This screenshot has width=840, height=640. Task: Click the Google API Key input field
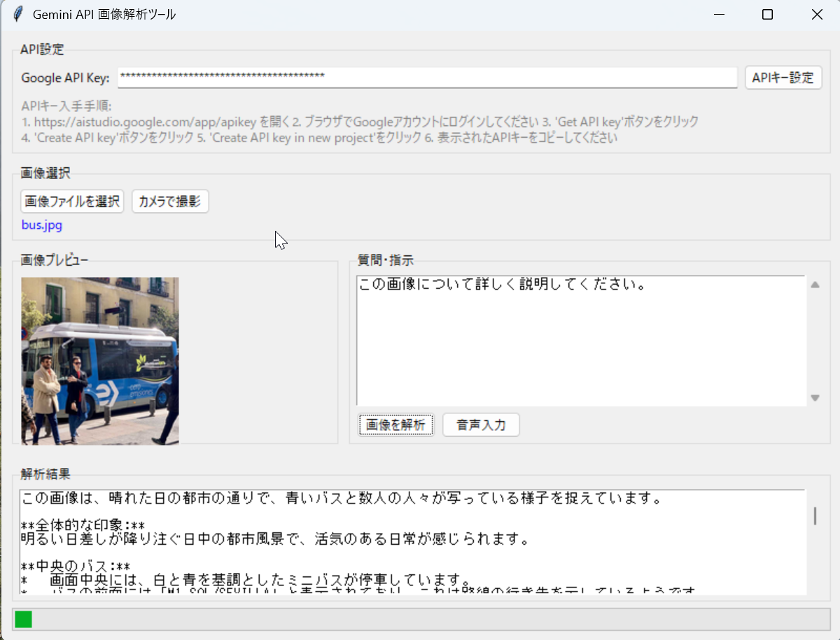click(428, 77)
